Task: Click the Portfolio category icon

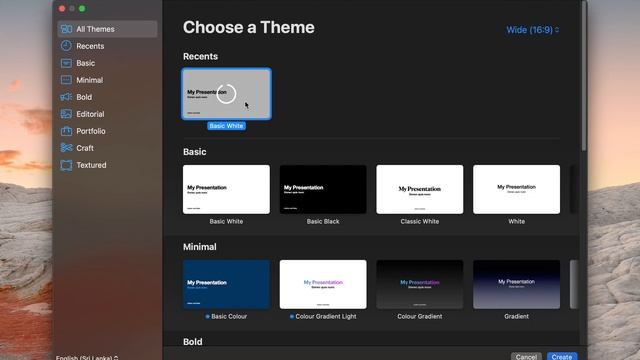Action: 66,131
